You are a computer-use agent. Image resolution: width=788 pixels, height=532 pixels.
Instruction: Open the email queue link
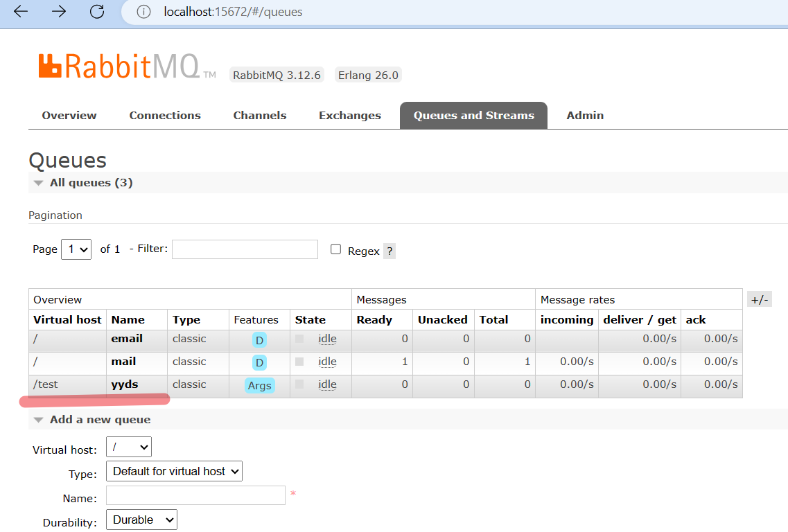point(127,339)
